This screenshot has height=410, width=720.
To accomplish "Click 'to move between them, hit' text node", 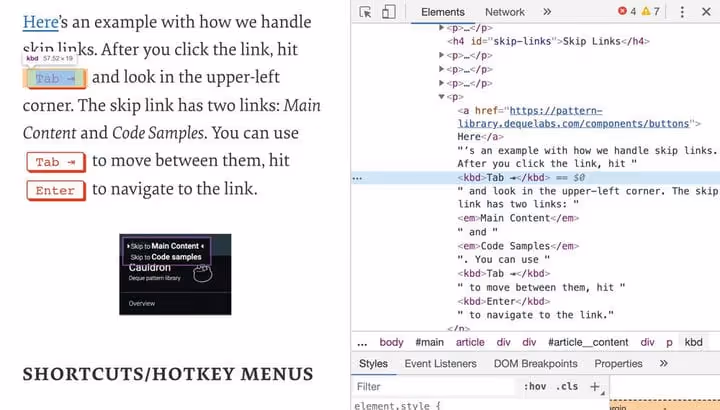I will 541,288.
